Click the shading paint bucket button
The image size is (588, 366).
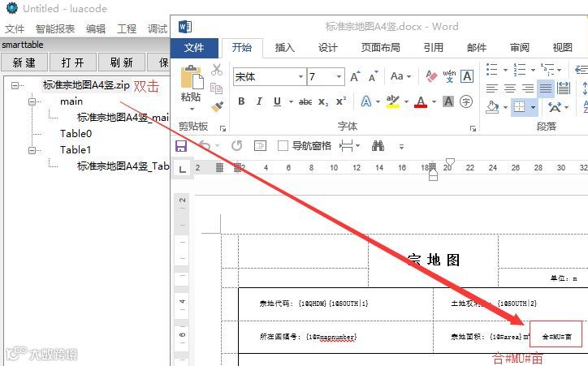click(x=492, y=107)
